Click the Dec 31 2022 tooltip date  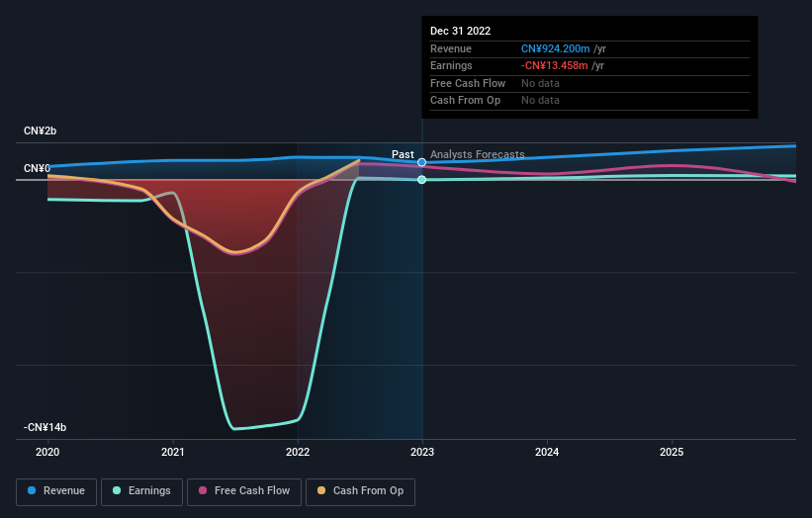[x=460, y=31]
